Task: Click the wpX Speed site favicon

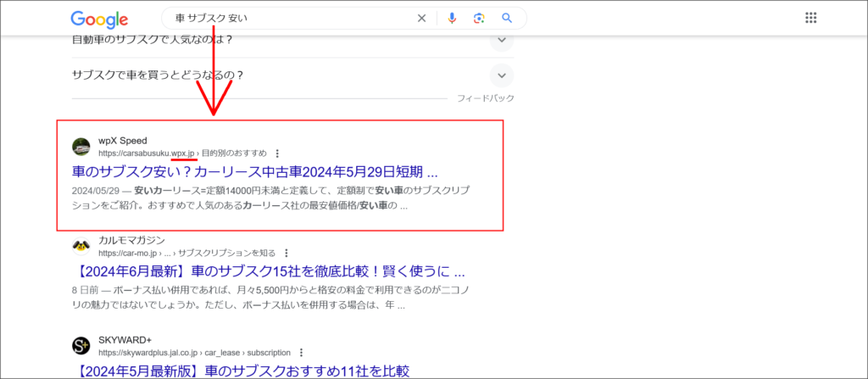Action: click(x=81, y=147)
